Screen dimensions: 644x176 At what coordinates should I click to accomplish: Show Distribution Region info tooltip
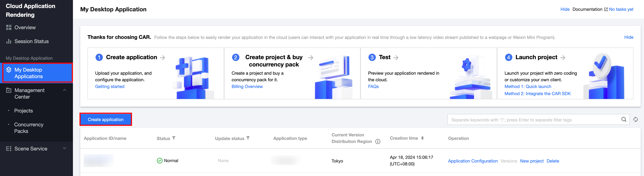coord(378,142)
